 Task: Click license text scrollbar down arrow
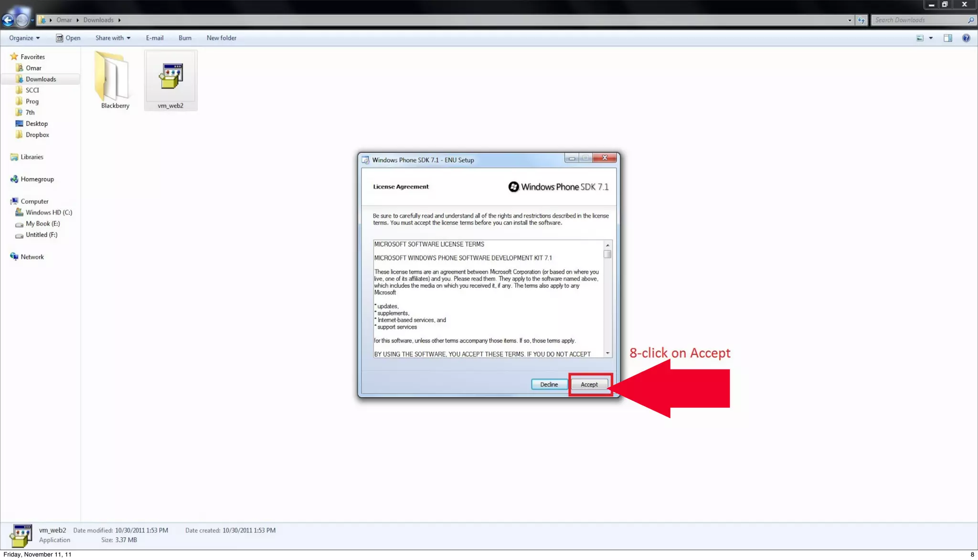coord(607,353)
